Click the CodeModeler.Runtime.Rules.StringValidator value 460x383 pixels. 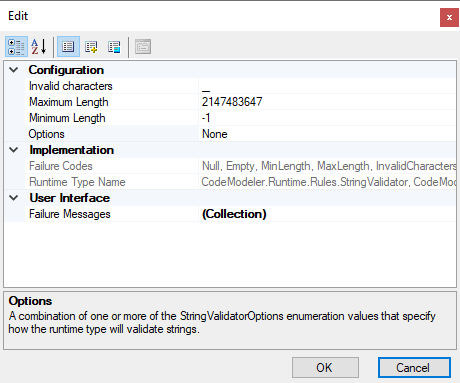point(329,182)
